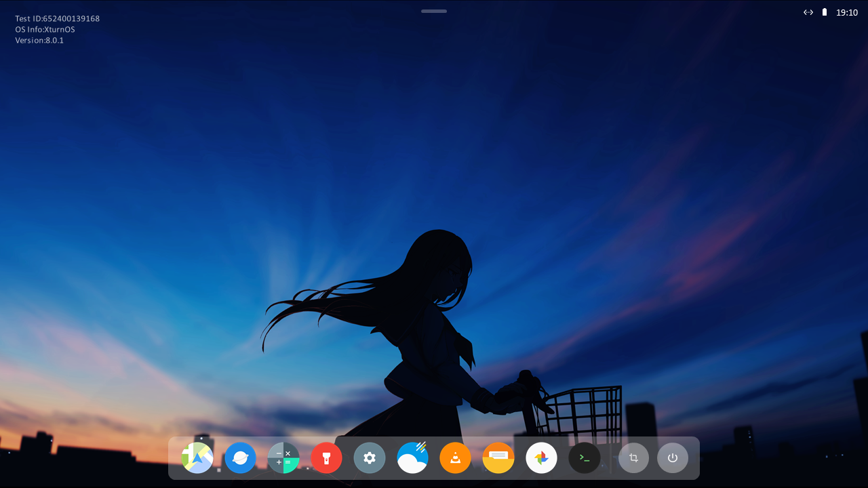Launch VLC media player

click(x=455, y=458)
